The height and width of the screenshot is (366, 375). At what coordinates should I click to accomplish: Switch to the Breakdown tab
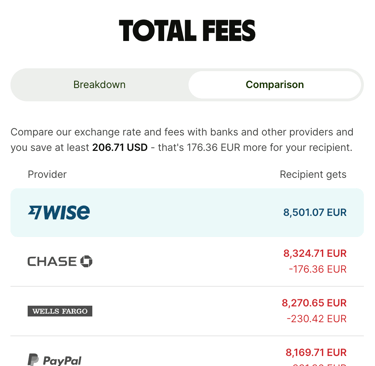pyautogui.click(x=99, y=85)
